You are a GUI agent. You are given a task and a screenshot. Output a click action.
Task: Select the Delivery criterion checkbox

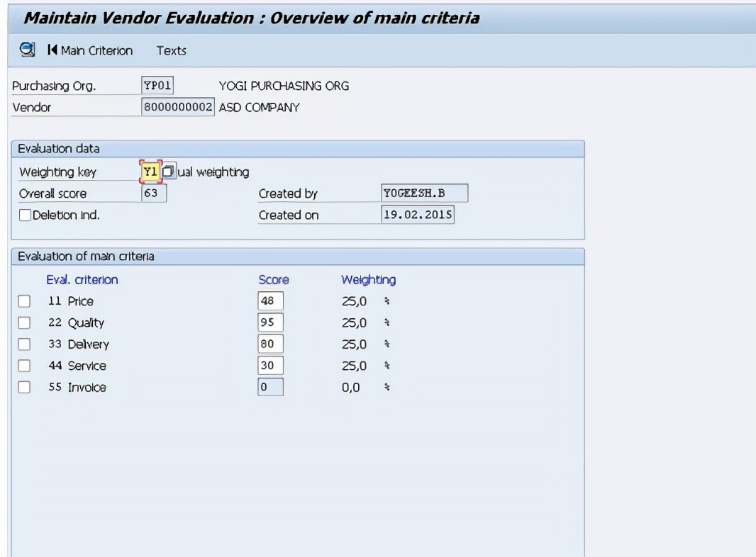click(24, 344)
